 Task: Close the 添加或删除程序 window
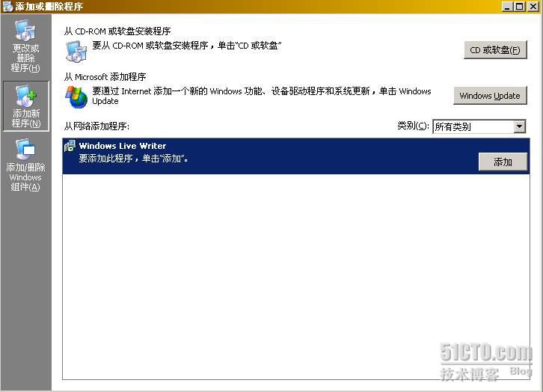pos(533,7)
